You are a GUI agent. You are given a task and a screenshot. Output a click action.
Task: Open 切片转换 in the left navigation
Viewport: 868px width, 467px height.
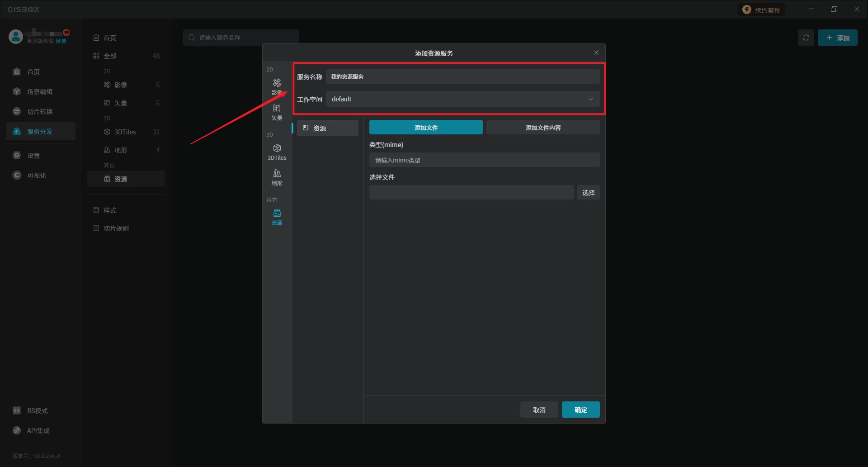(x=40, y=112)
